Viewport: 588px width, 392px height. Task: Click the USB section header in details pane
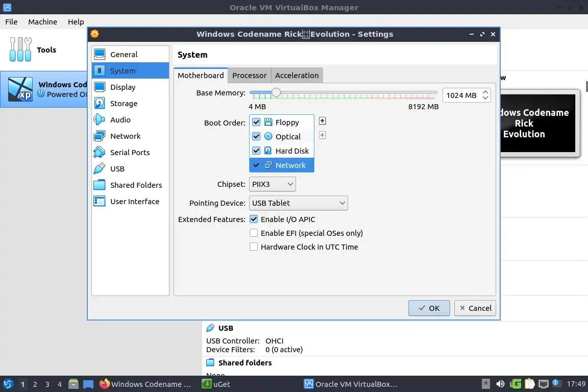tap(226, 328)
